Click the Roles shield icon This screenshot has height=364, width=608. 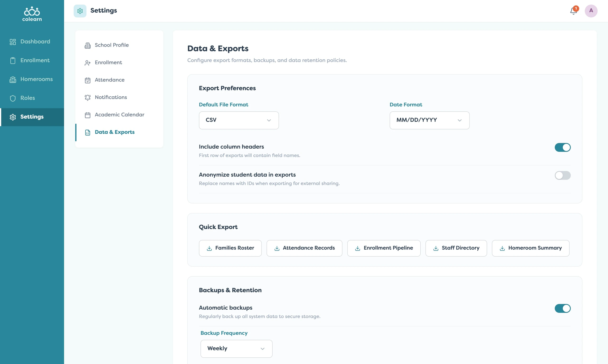click(13, 98)
